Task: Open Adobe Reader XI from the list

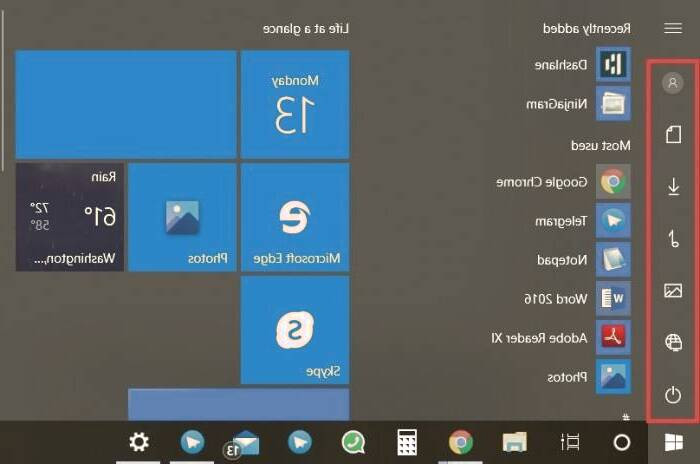Action: 612,337
